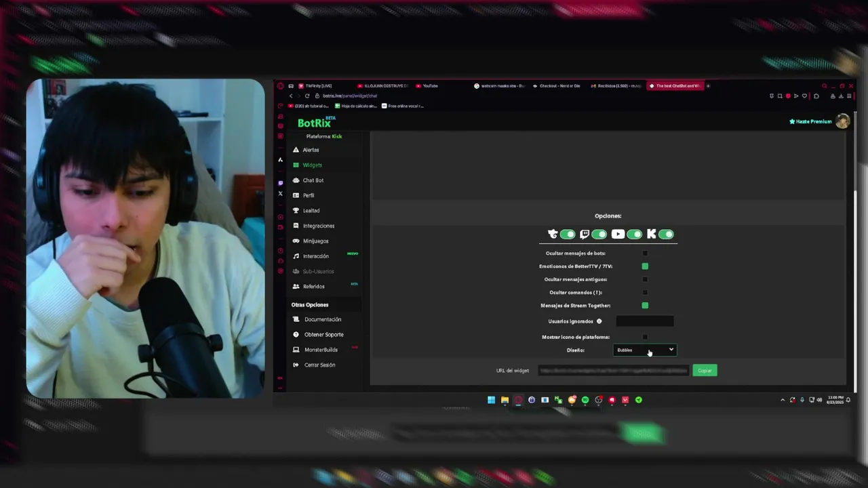The width and height of the screenshot is (868, 488).
Task: Open Free online vocal bookmark
Action: 403,106
